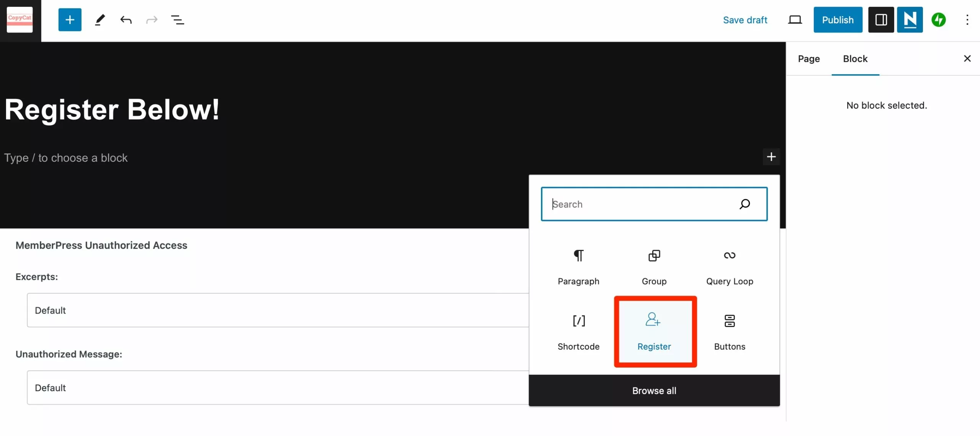
Task: Select the Query Loop block type
Action: click(x=729, y=265)
